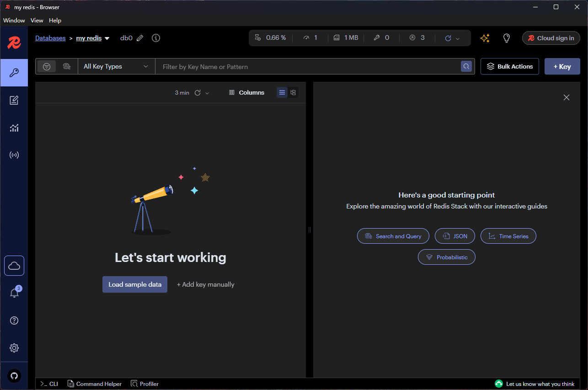The height and width of the screenshot is (390, 588).
Task: Open the Workbench editor icon in sidebar
Action: tap(14, 100)
